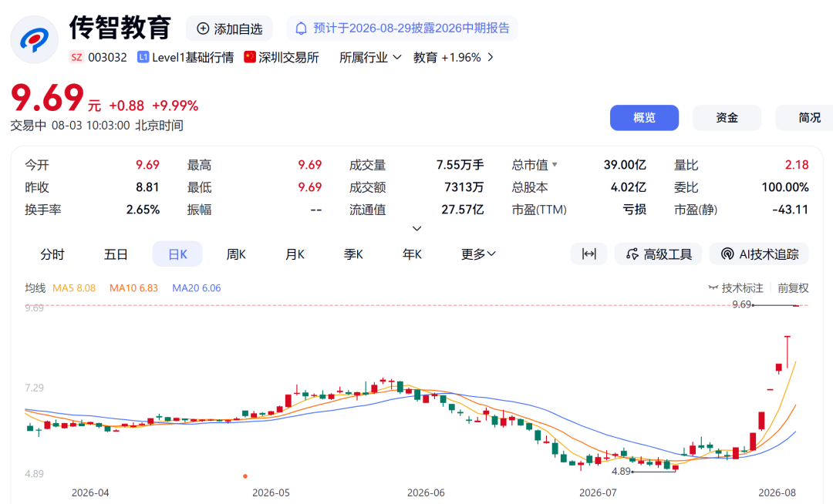Click the Level1基础行情 label
The width and height of the screenshot is (833, 504).
(193, 57)
